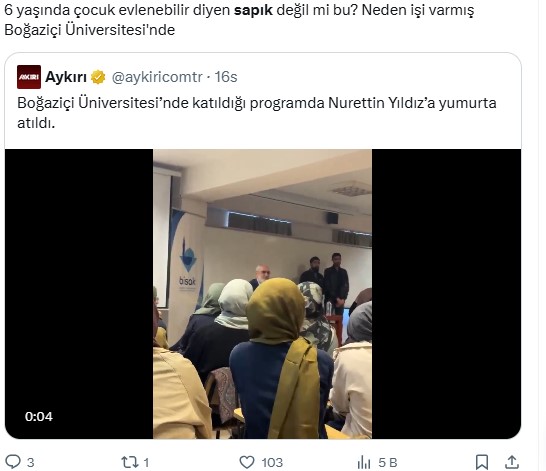Viewport: 546px width, 471px height.
Task: Click the reply count number 3
Action: (31, 462)
